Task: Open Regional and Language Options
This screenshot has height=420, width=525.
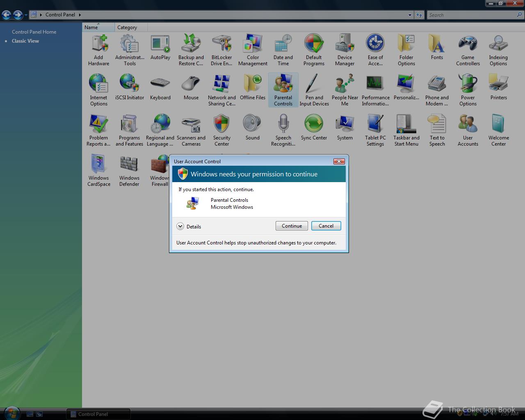Action: [x=160, y=130]
